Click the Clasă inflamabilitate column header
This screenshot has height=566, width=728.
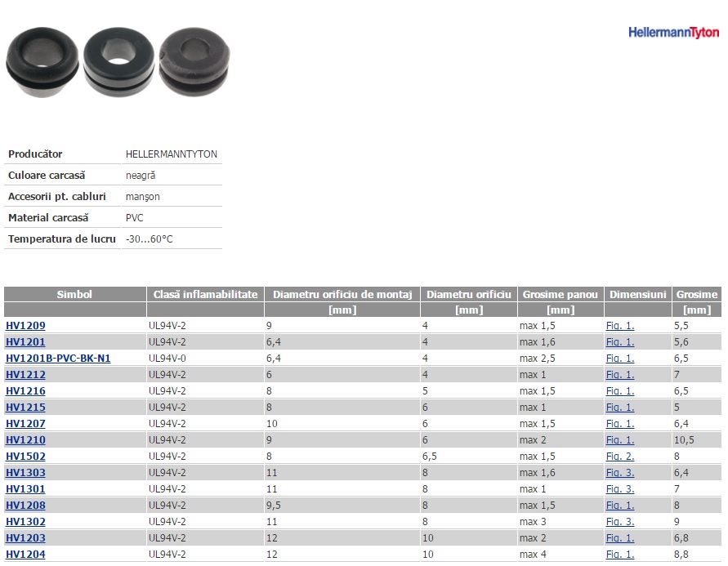[205, 294]
